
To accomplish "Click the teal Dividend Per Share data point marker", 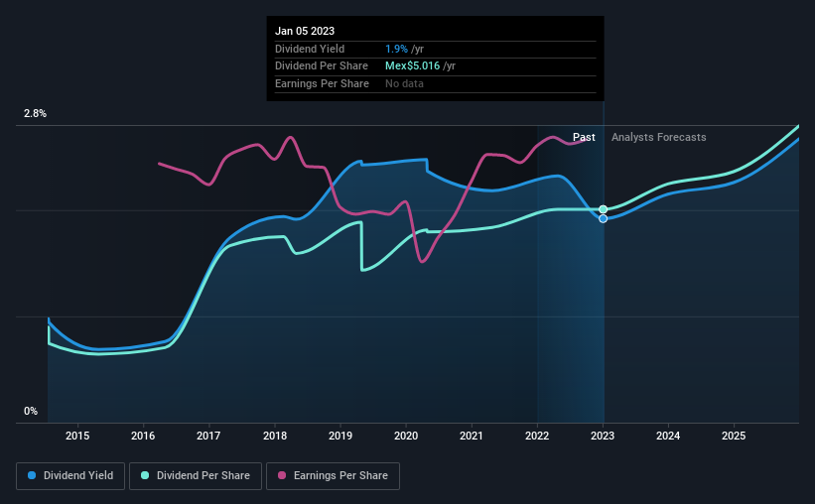I will point(603,209).
